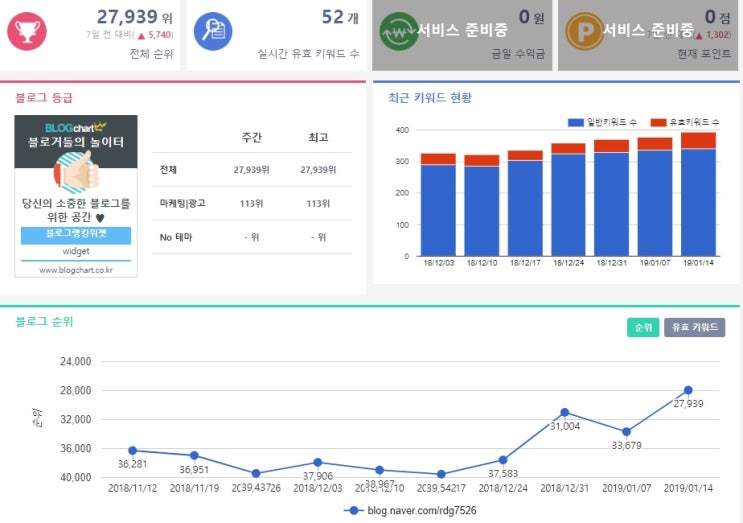743x523 pixels.
Task: Click the 마케팅|광고 row label
Action: pos(183,203)
